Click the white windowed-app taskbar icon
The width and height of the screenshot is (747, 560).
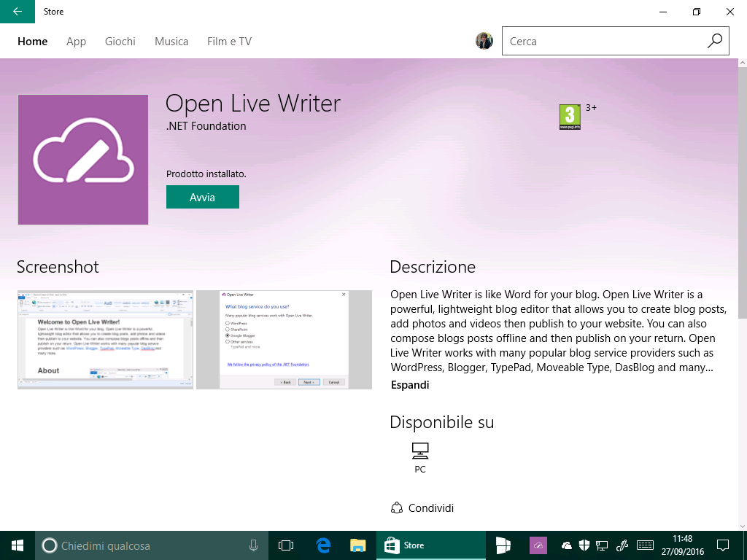(503, 545)
